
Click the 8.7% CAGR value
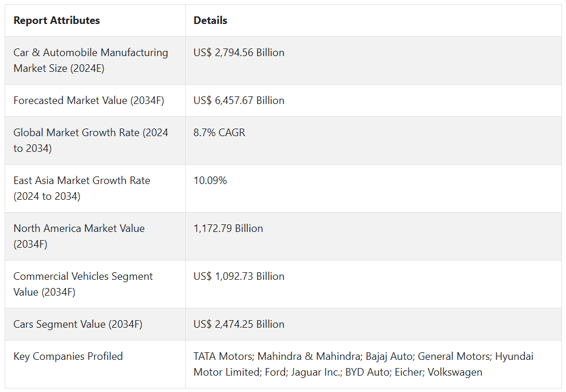219,133
